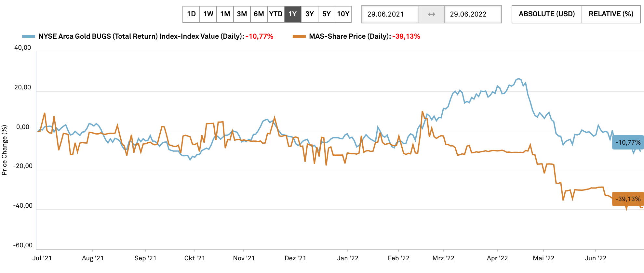Click the start date field 29.06.2021
Screen dimensions: 644x273
tap(390, 14)
